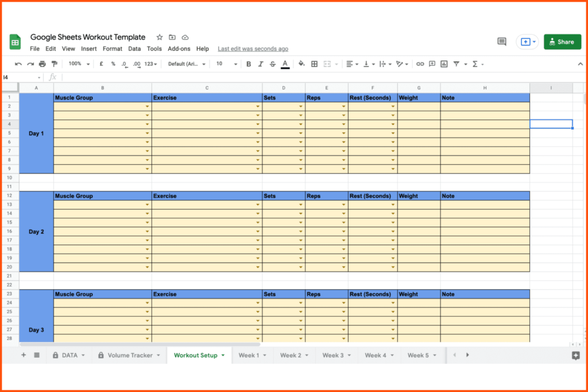
Task: Open the text color picker
Action: 285,64
